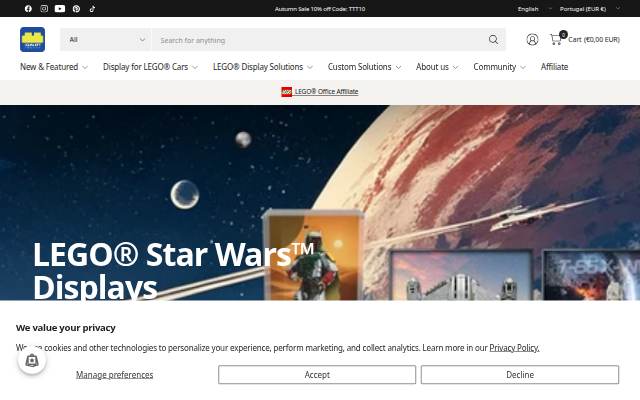Open the account login icon
This screenshot has height=400, width=640.
(x=532, y=40)
